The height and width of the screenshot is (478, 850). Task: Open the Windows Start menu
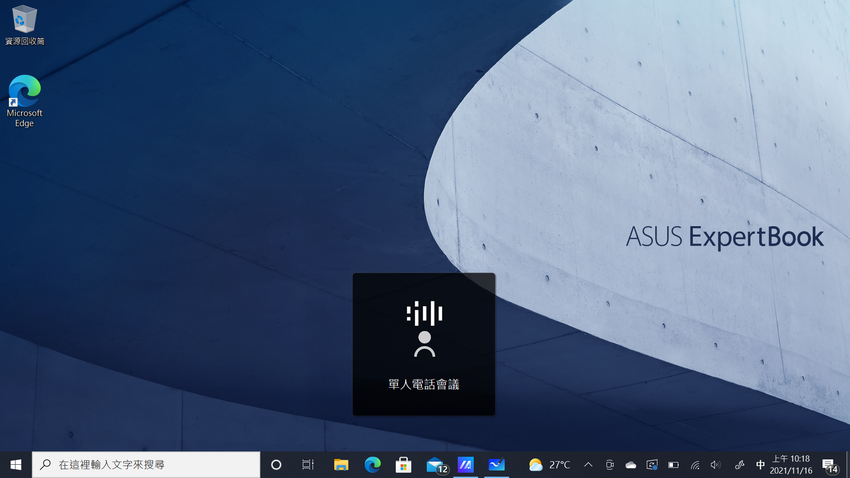16,464
